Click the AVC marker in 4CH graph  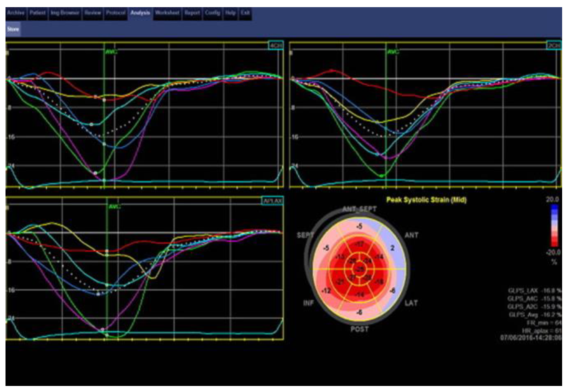111,52
